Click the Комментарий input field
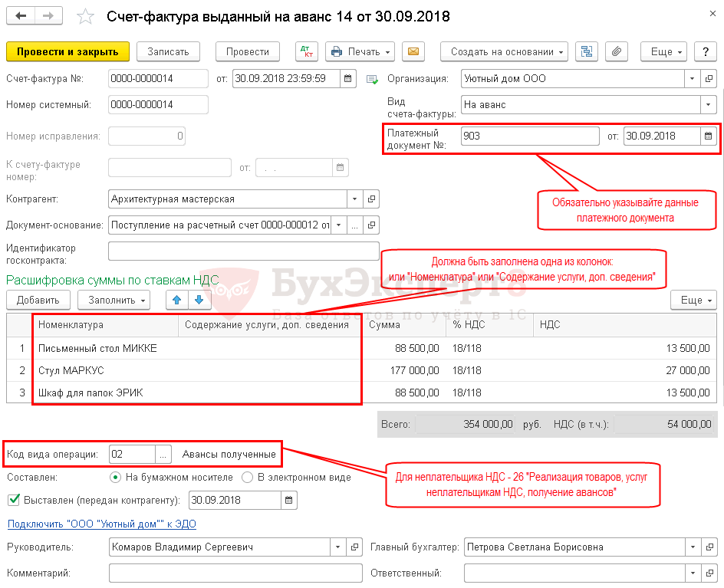The height and width of the screenshot is (588, 724). 235,573
